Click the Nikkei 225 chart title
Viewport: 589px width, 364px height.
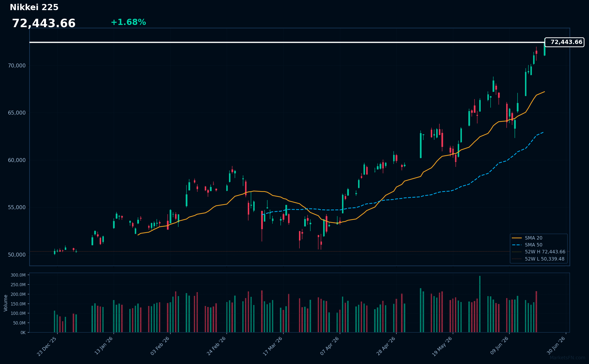(34, 7)
